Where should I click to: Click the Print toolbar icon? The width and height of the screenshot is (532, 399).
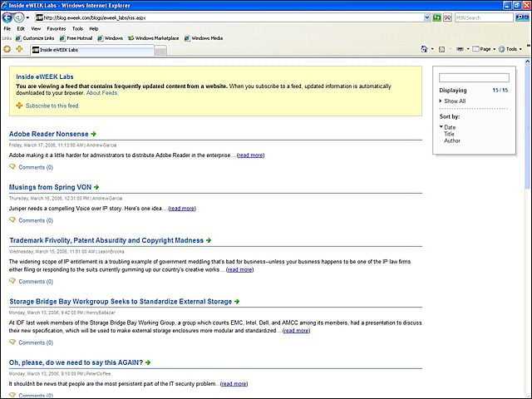coord(460,49)
